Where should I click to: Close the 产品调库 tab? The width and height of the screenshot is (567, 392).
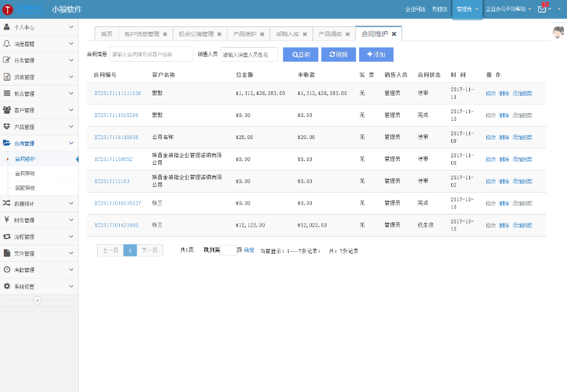348,35
